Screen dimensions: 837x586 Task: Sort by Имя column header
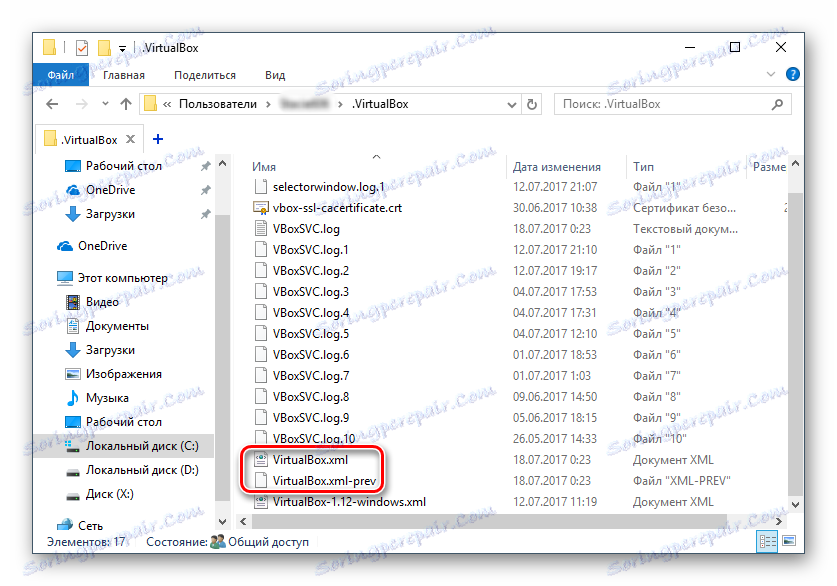pos(264,167)
